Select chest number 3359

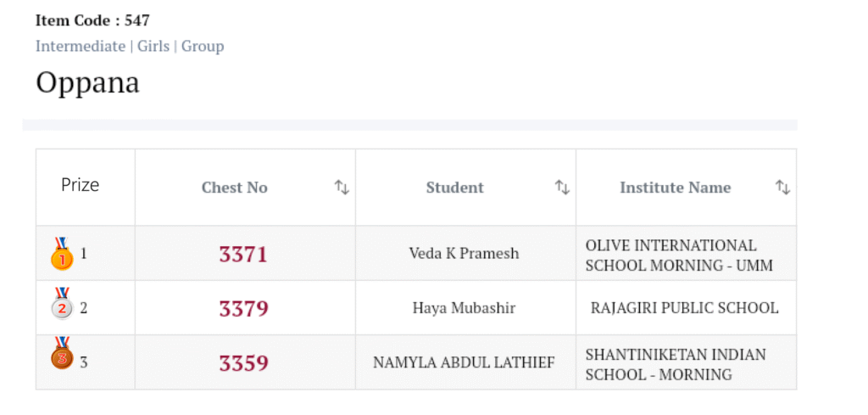(x=243, y=363)
